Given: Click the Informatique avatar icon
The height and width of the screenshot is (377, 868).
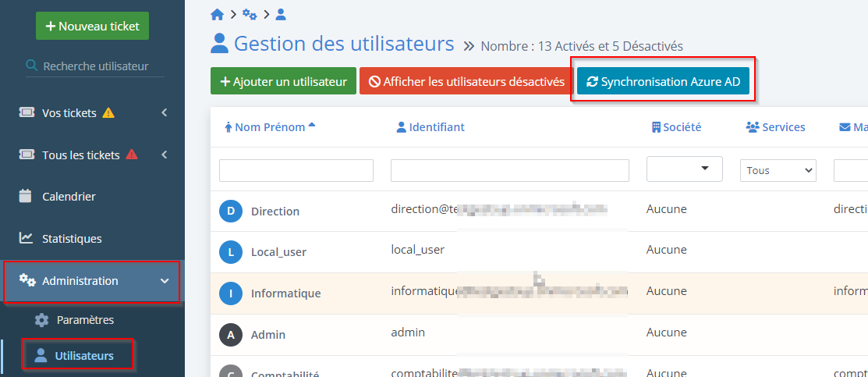Looking at the screenshot, I should (x=232, y=293).
